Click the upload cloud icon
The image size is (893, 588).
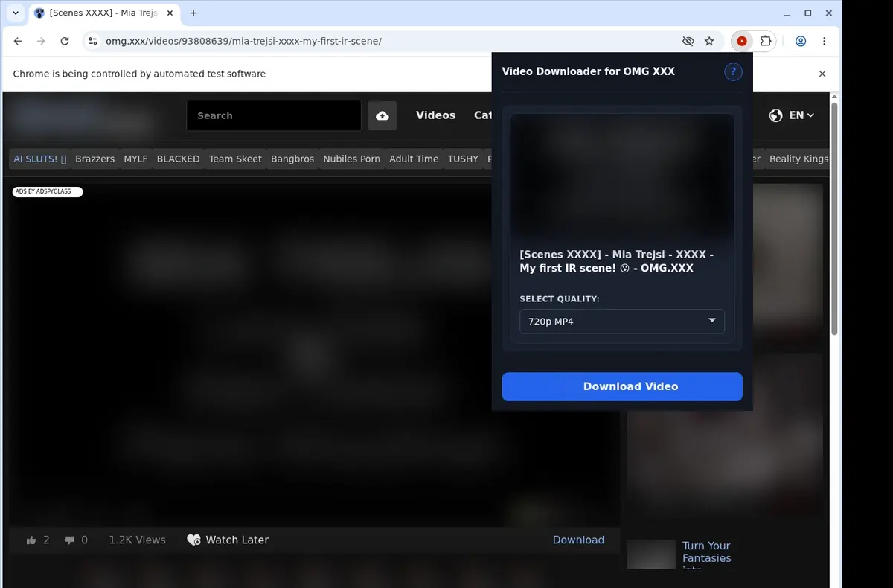click(x=383, y=115)
